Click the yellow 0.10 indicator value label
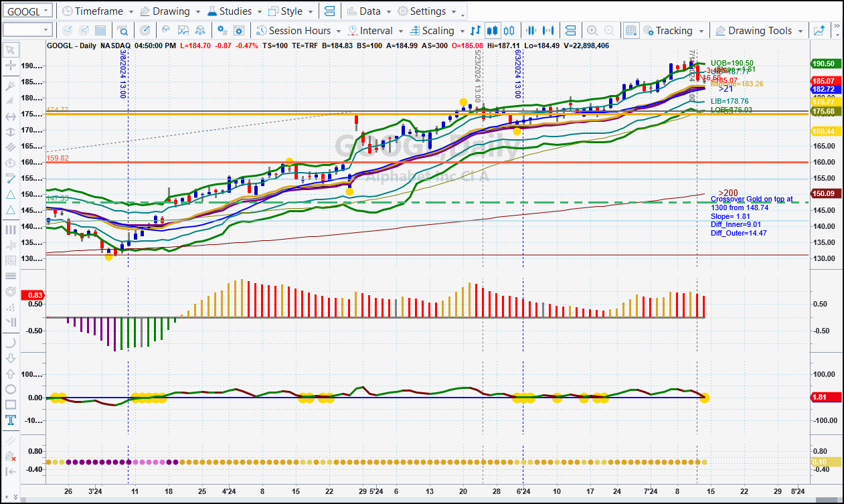 (x=826, y=462)
